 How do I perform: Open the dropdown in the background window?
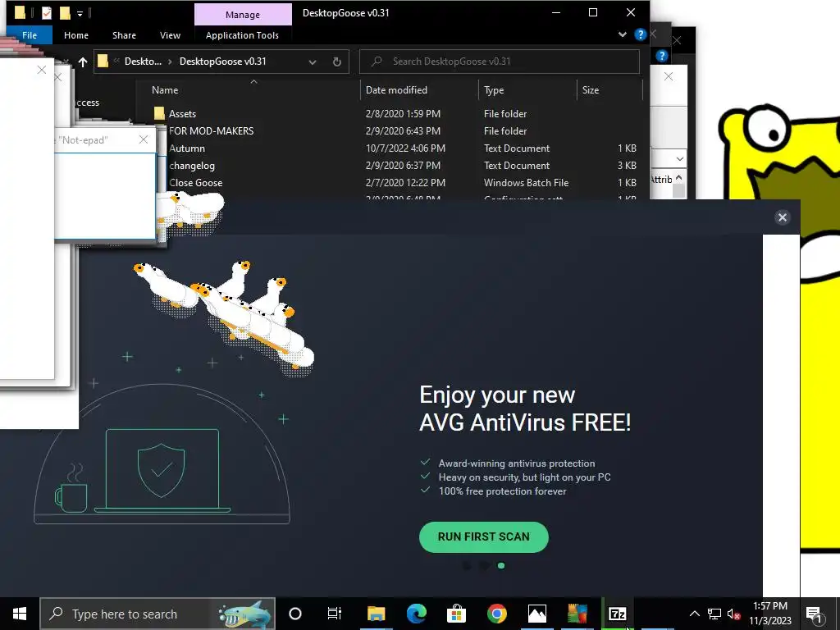pos(679,158)
